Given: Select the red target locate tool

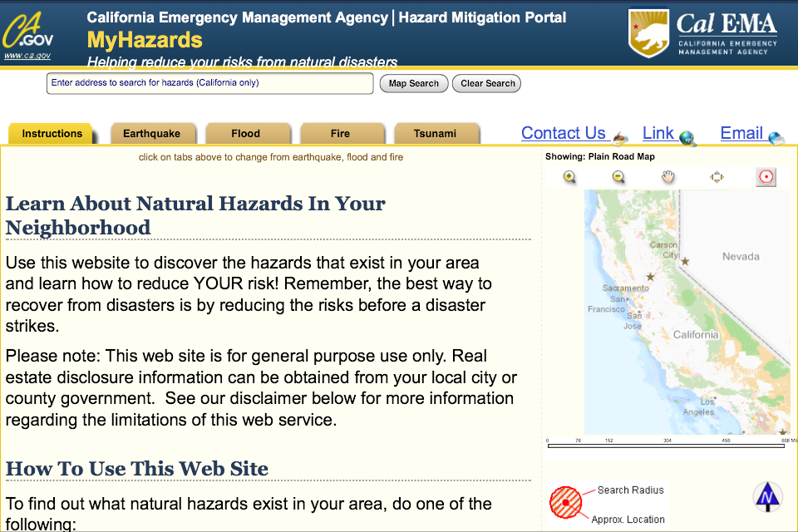Looking at the screenshot, I should click(766, 177).
